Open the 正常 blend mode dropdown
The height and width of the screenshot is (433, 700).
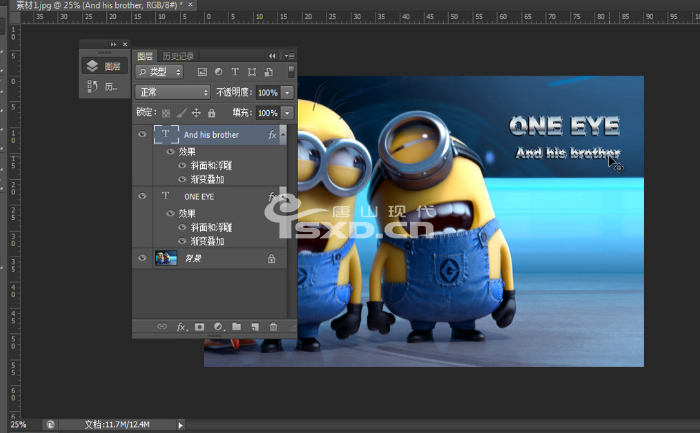tap(172, 92)
